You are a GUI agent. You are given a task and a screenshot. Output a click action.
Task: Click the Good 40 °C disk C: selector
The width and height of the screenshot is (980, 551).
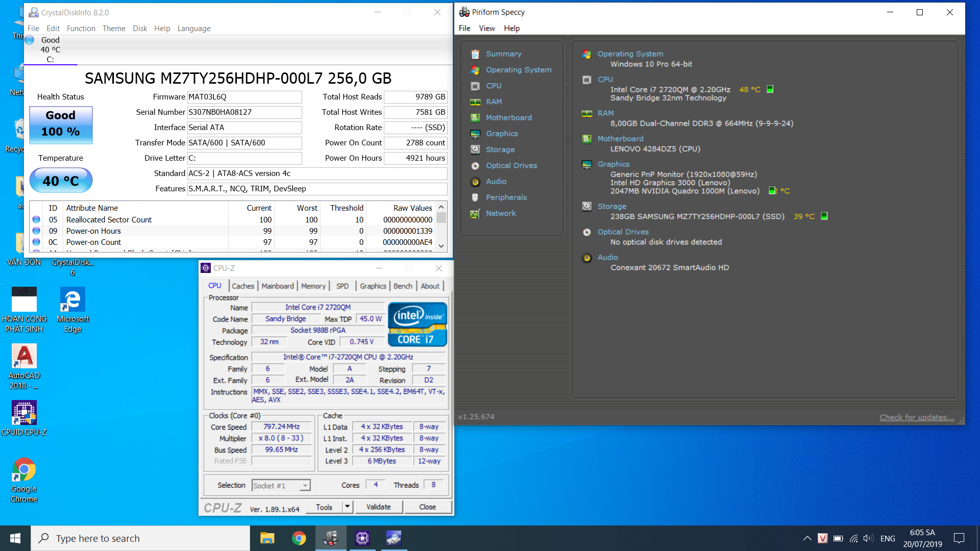(x=50, y=49)
